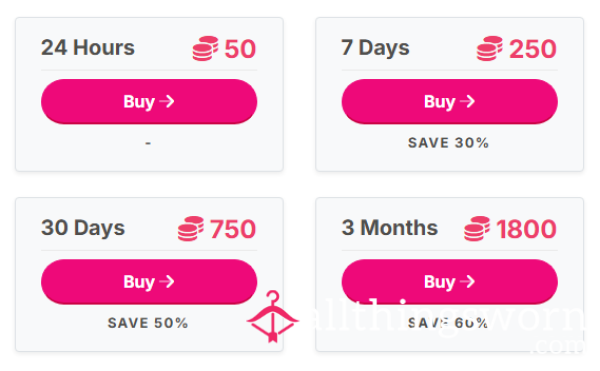Click the arrow on the 7 Days Buy button
Screen dimensions: 600x371
pyautogui.click(x=468, y=101)
